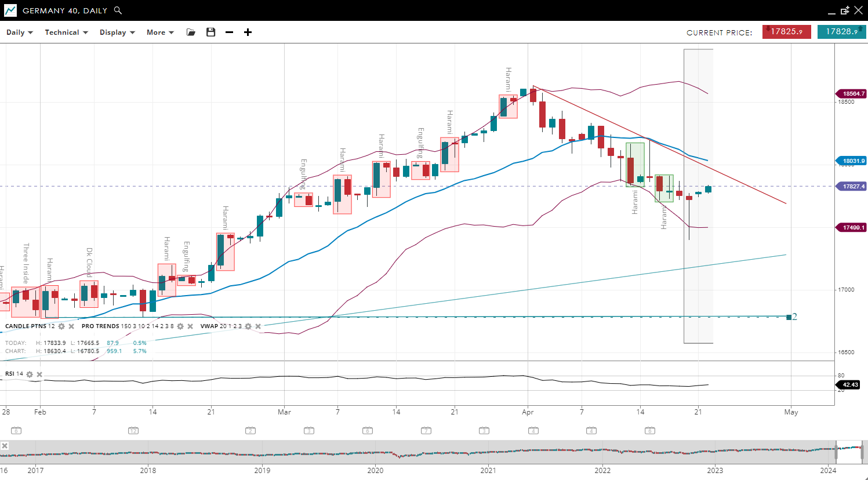Open RSI 14 settings gear
This screenshot has width=868, height=480.
click(x=30, y=374)
